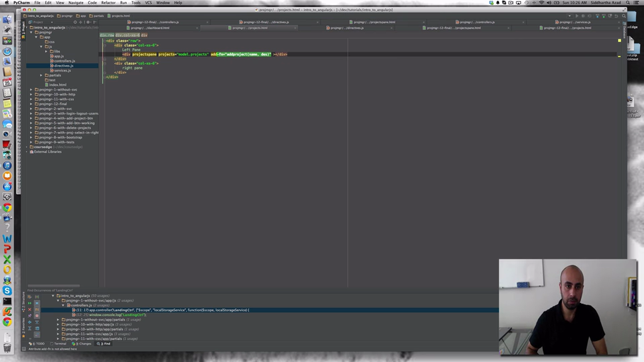Screen dimensions: 644x362
Task: Select directives.js in the project tree
Action: [63, 65]
